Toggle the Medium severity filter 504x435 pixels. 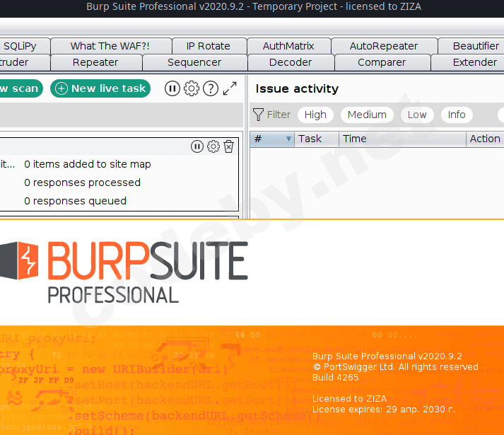[x=367, y=115]
